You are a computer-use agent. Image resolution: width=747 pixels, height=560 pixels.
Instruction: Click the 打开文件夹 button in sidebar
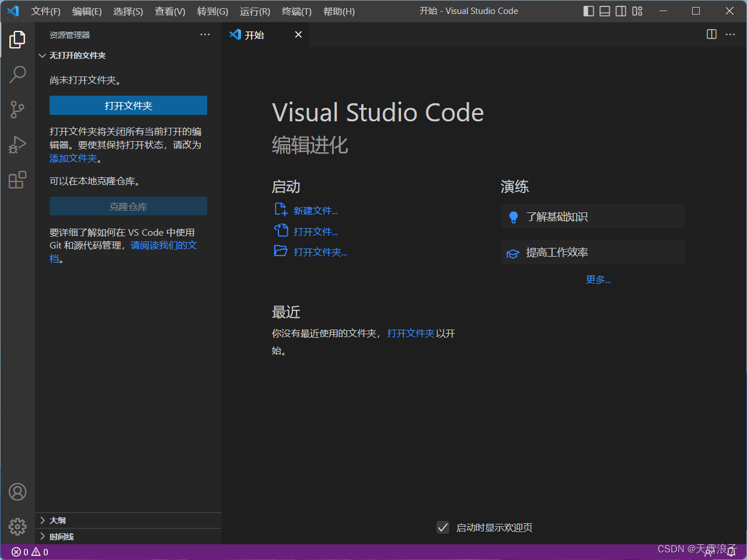[128, 106]
